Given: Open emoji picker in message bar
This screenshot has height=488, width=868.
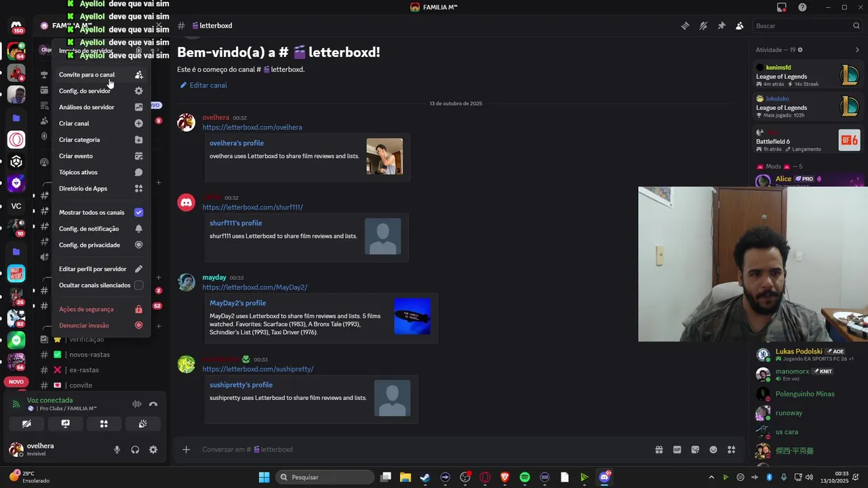Looking at the screenshot, I should coord(713,449).
